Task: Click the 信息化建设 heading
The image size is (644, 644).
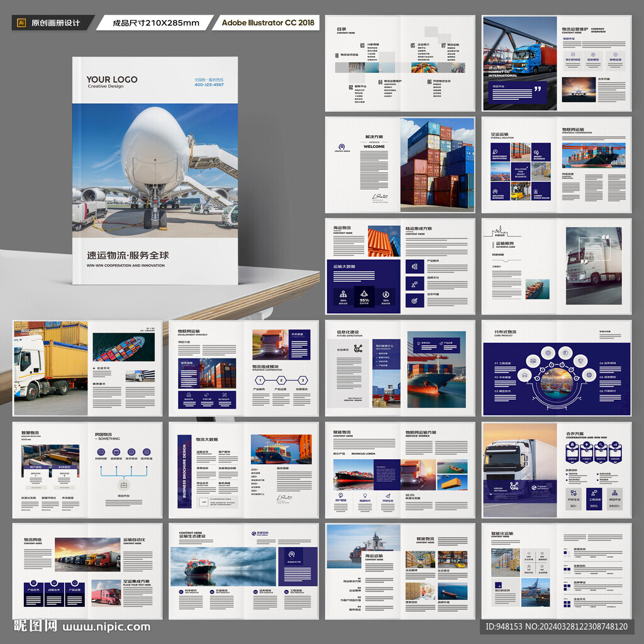Action: [348, 332]
